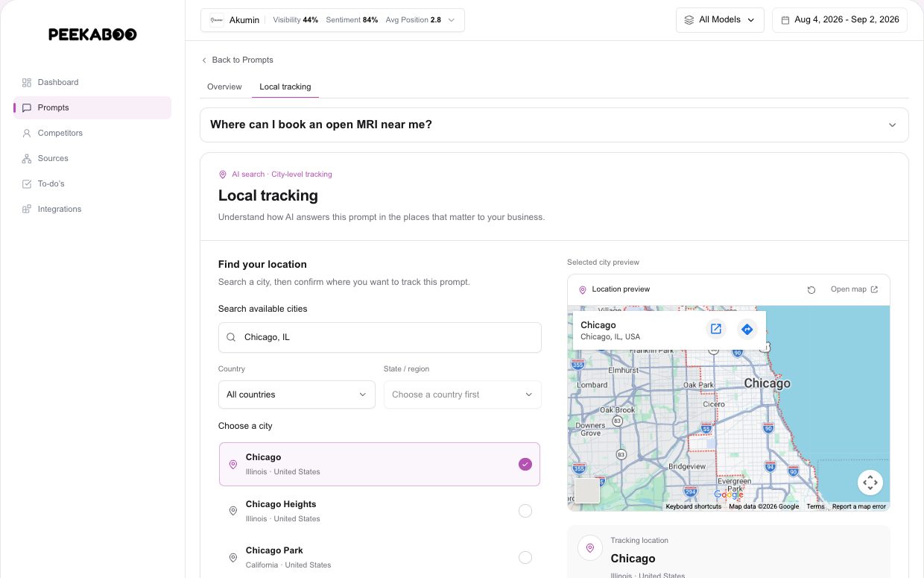Viewport: 924px width, 578px height.
Task: Click the layers icon beside All Models
Action: [689, 20]
